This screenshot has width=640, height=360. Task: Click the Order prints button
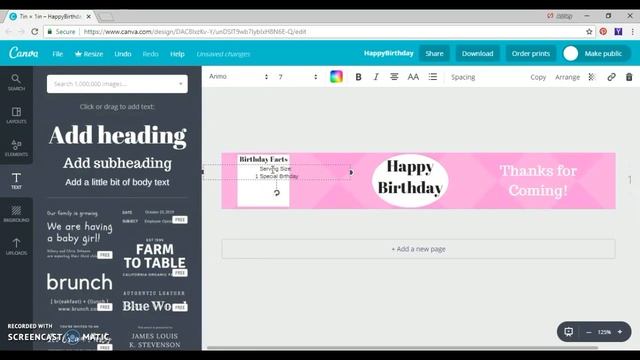[x=531, y=53]
